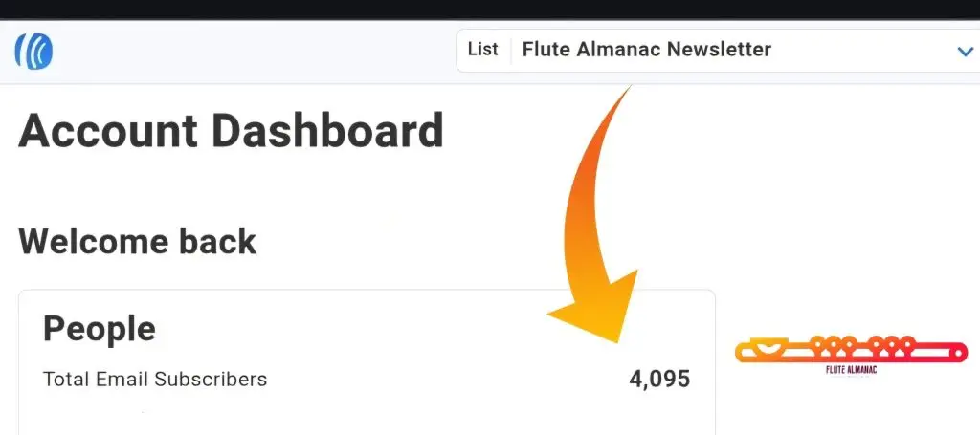
Task: Click the 4,095 subscriber count
Action: click(659, 380)
